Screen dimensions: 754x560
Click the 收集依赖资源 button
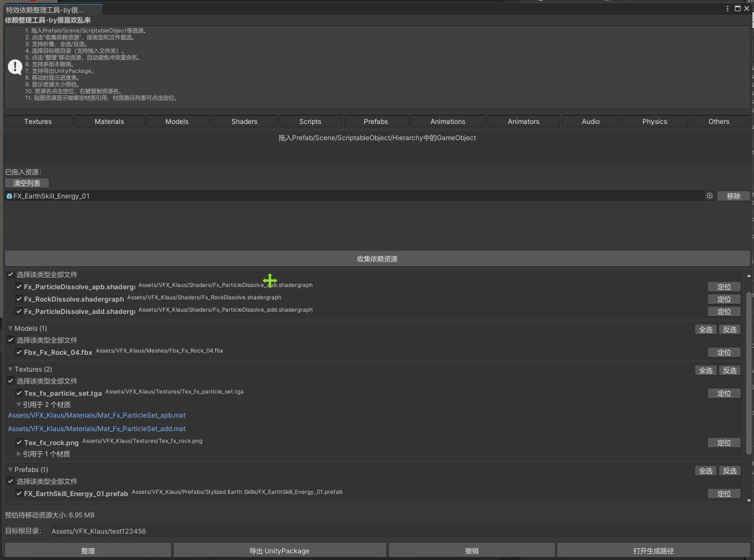click(x=377, y=258)
